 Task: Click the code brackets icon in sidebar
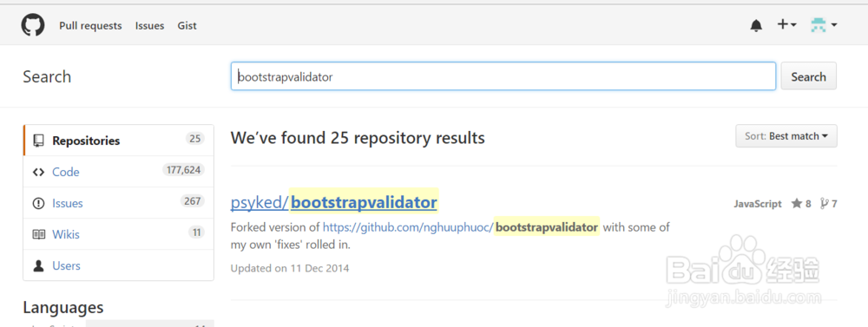click(x=38, y=172)
